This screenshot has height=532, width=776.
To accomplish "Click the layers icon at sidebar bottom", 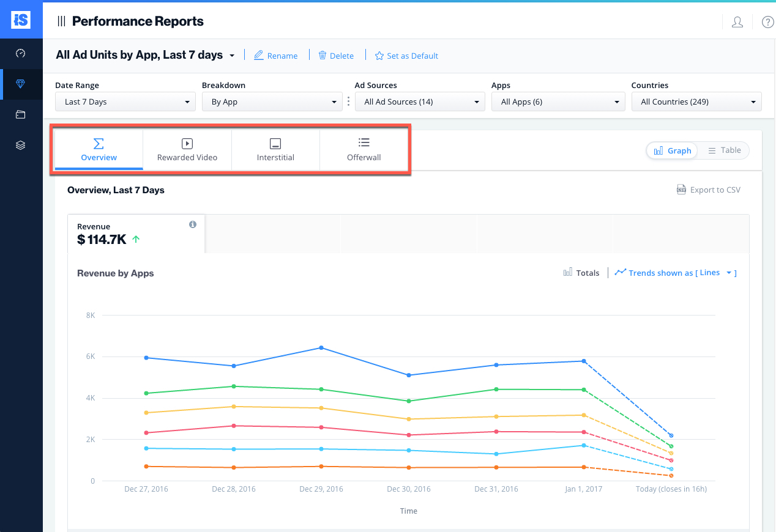I will point(21,145).
